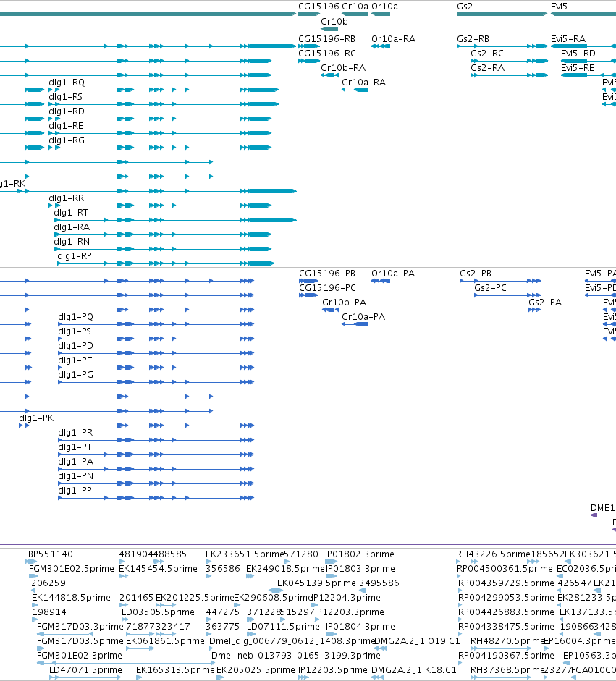Image resolution: width=616 pixels, height=681 pixels.
Task: Select the Evi5 gene label
Action: (559, 7)
